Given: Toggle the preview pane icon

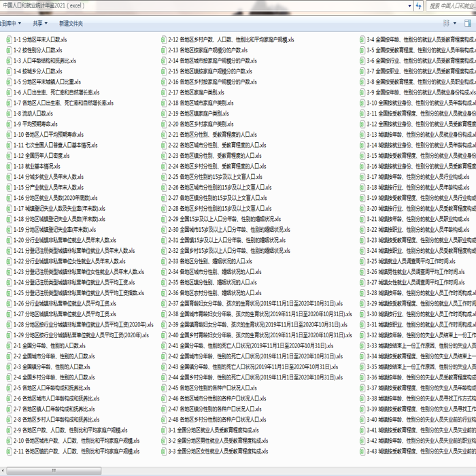Looking at the screenshot, I should tap(468, 23).
